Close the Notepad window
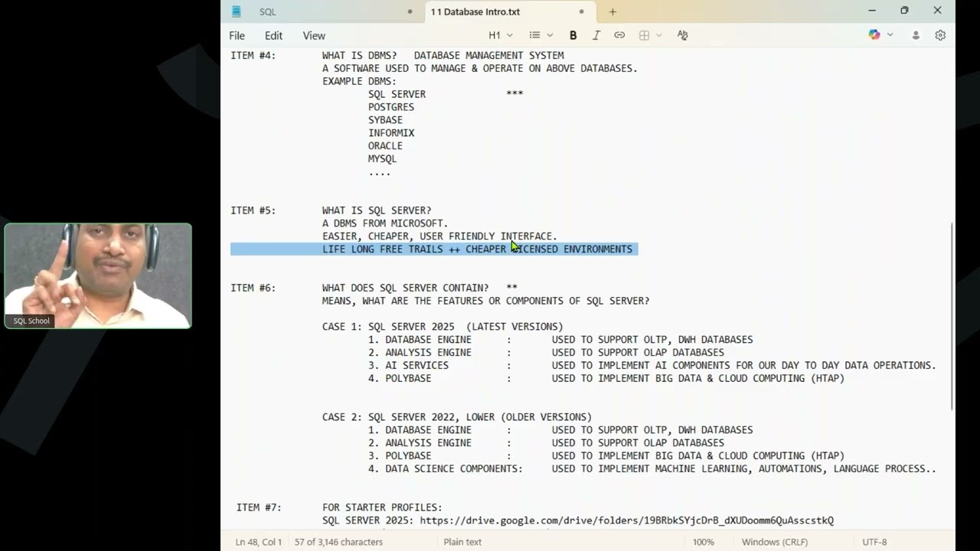 click(937, 11)
